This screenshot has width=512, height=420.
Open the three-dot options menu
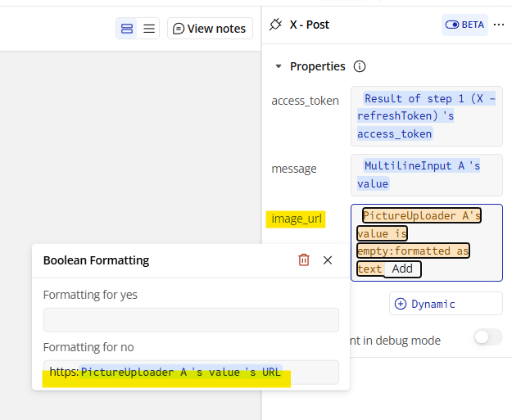(x=499, y=25)
